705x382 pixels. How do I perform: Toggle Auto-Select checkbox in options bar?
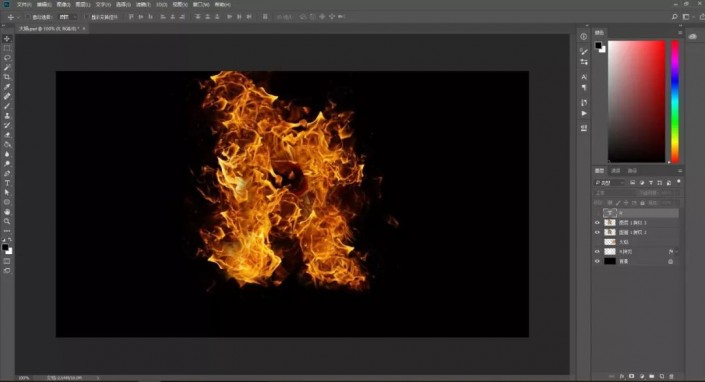pyautogui.click(x=28, y=17)
